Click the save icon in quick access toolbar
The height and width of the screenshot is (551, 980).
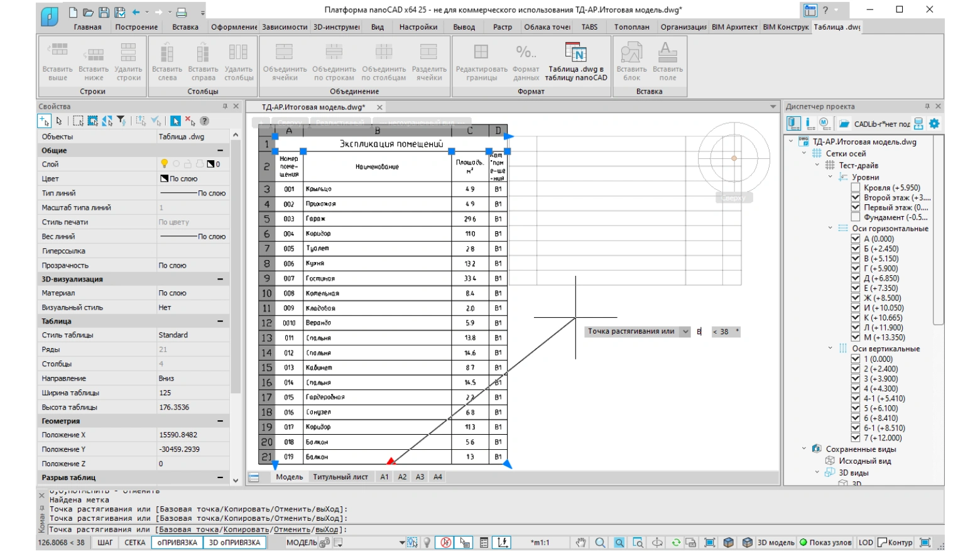coord(104,12)
